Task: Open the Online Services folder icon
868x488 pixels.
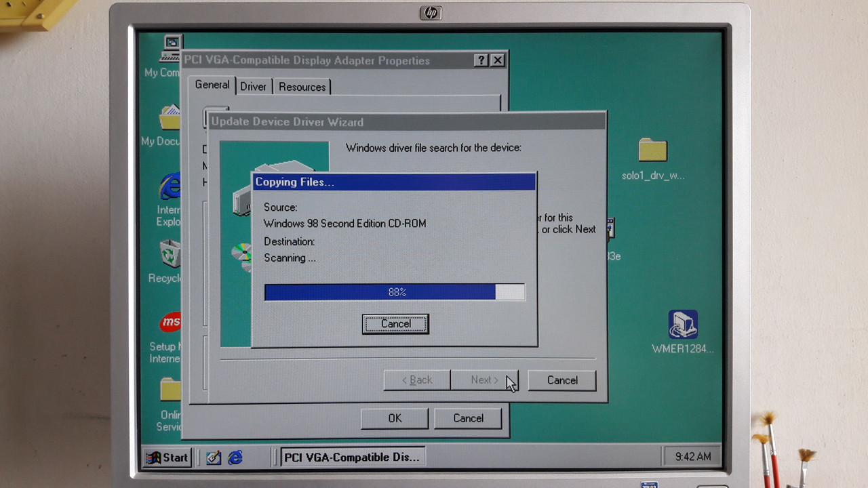Action: coord(171,390)
